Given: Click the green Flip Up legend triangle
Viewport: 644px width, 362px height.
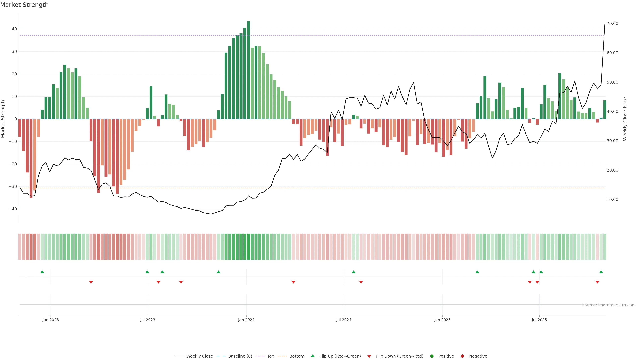Looking at the screenshot, I should (312, 356).
